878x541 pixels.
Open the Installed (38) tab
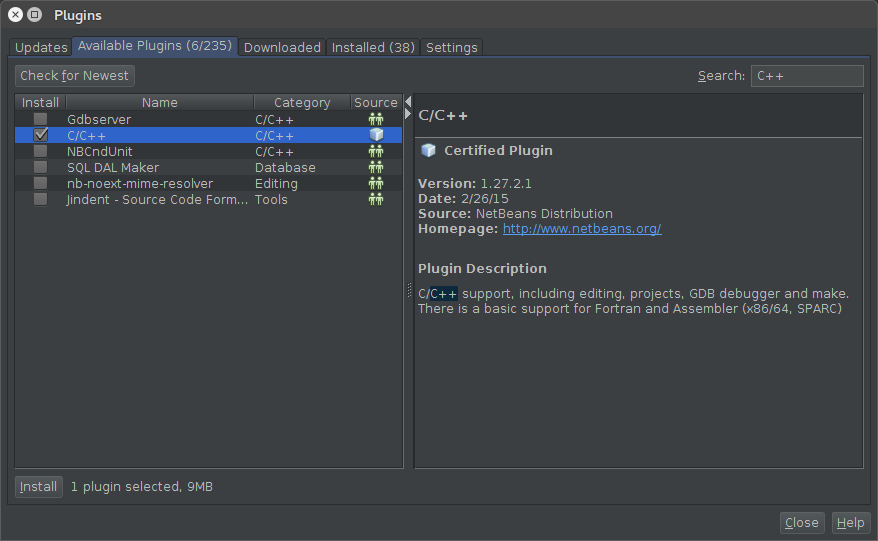(x=373, y=48)
